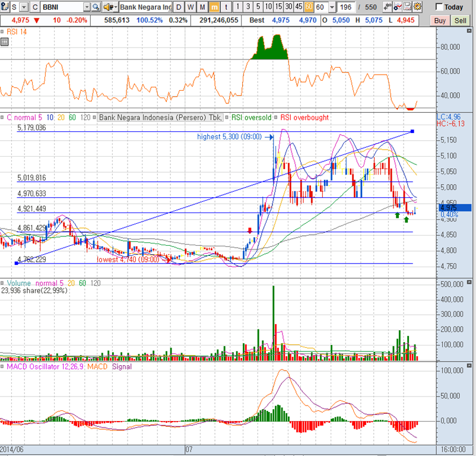Expand the BBNI ticker dropdown
The width and height of the screenshot is (476, 456).
pyautogui.click(x=87, y=7)
